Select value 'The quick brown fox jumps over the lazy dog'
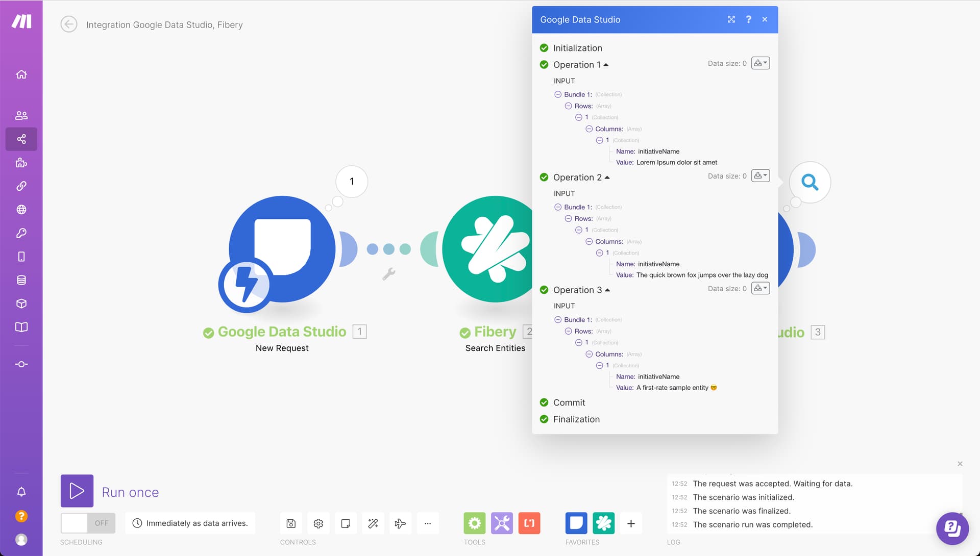980x556 pixels. (702, 275)
